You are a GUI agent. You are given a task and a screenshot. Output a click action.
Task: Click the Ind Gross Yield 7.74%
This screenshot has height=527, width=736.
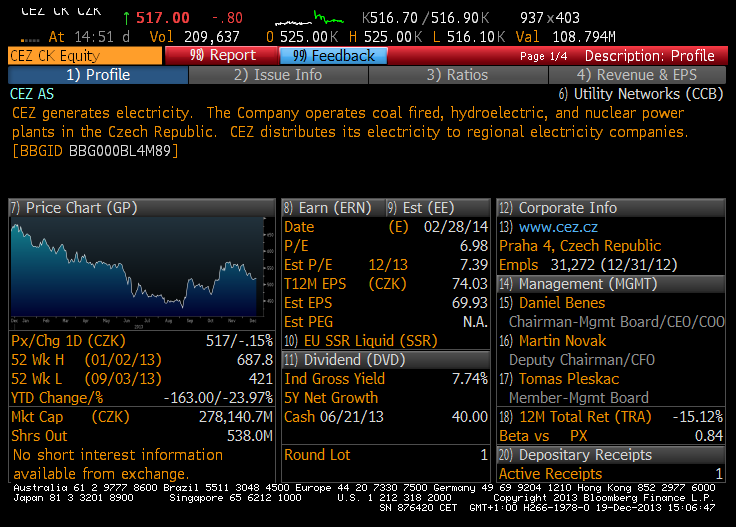tap(469, 379)
